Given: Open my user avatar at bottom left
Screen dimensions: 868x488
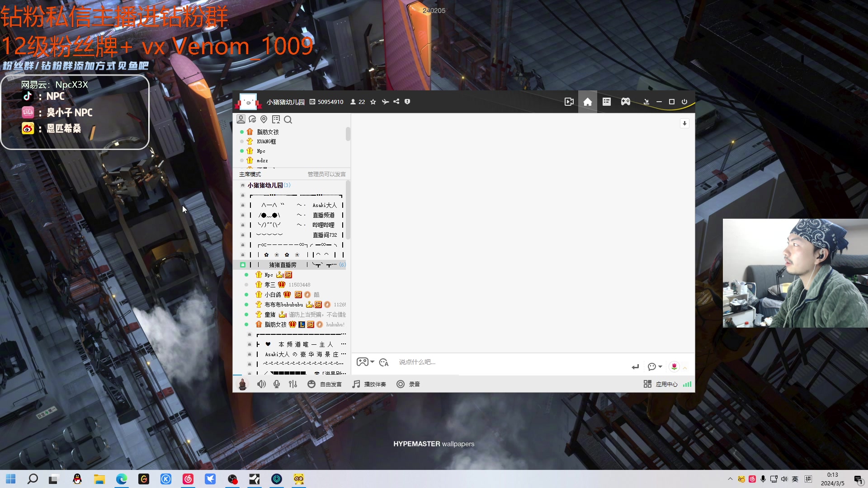Looking at the screenshot, I should [242, 384].
